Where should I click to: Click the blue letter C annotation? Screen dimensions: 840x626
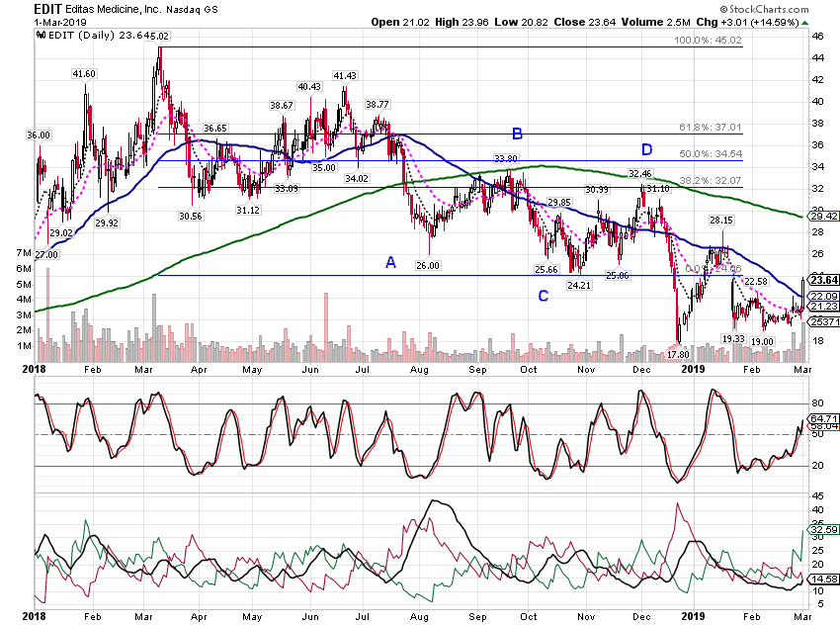[x=544, y=296]
